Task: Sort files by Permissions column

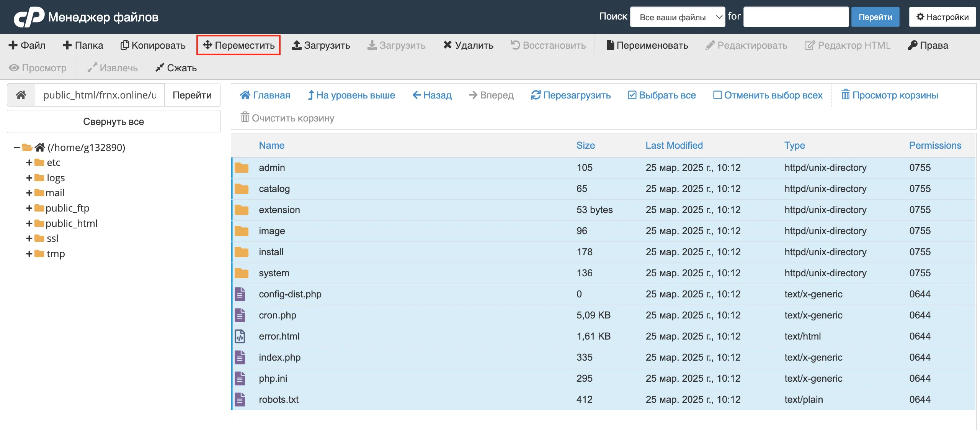Action: tap(935, 145)
